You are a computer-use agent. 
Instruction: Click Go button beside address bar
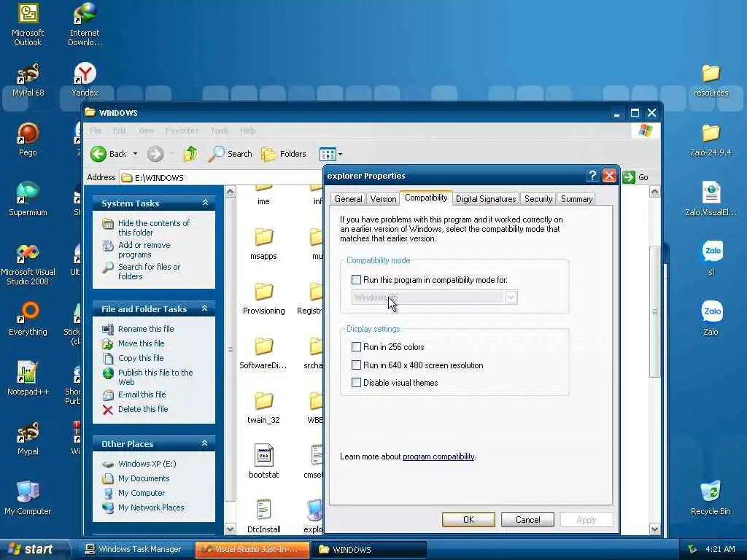(x=635, y=177)
